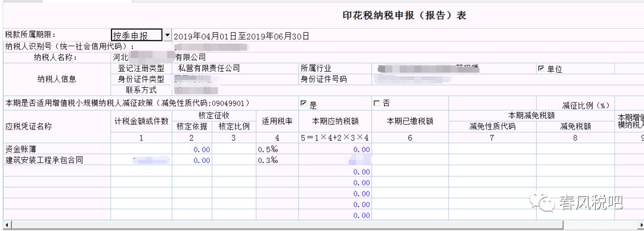This screenshot has height=231, width=644.
Task: Click the 核定依据 column header
Action: click(192, 127)
